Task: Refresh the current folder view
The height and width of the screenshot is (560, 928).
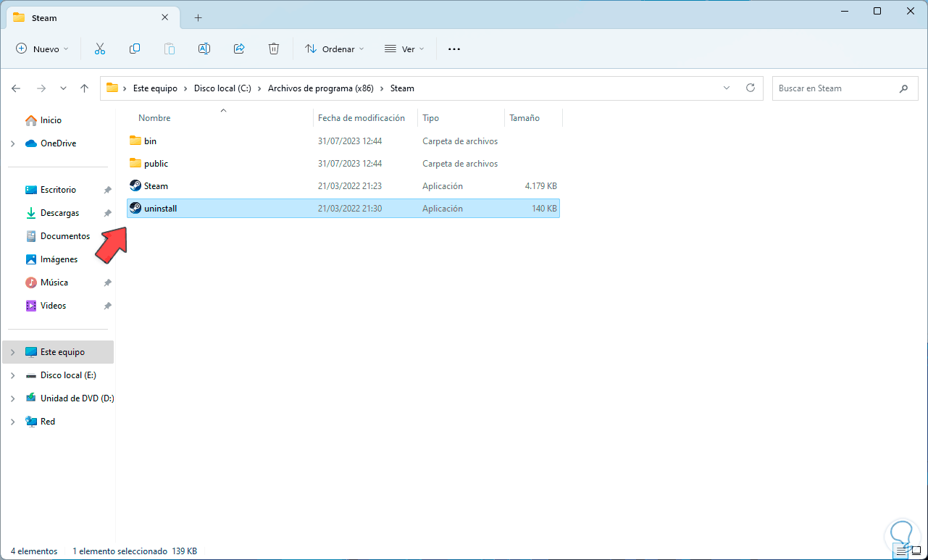Action: (x=751, y=88)
